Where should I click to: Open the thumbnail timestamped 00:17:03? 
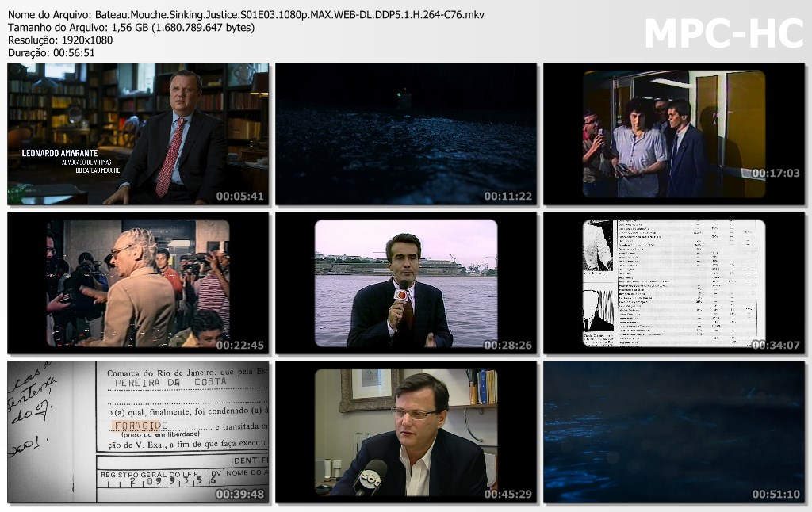tap(674, 134)
